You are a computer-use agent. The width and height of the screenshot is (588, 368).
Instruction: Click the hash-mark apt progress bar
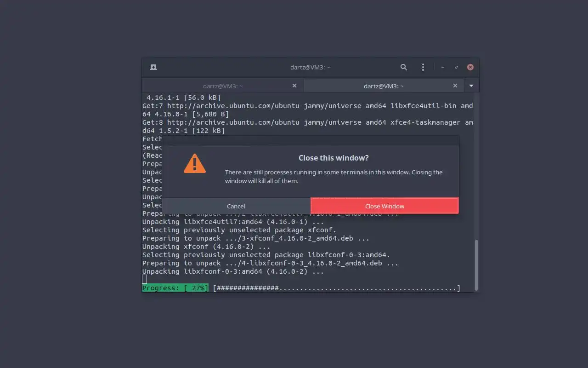[336, 288]
